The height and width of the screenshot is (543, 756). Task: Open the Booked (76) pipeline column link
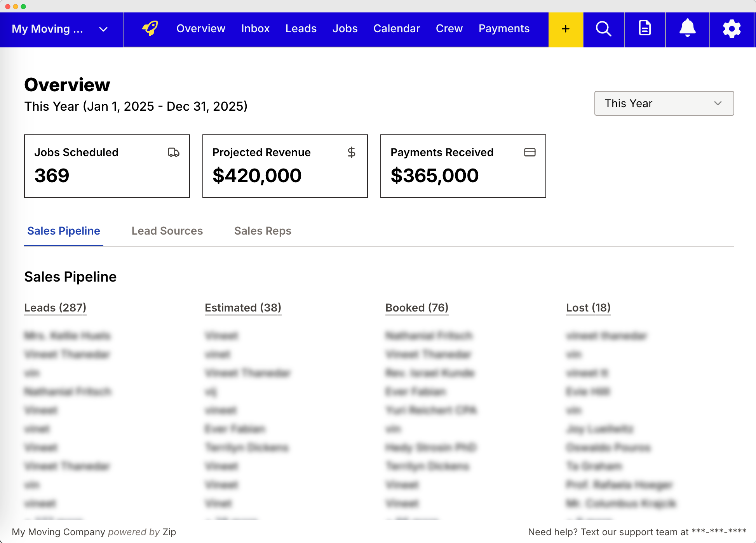pos(417,307)
